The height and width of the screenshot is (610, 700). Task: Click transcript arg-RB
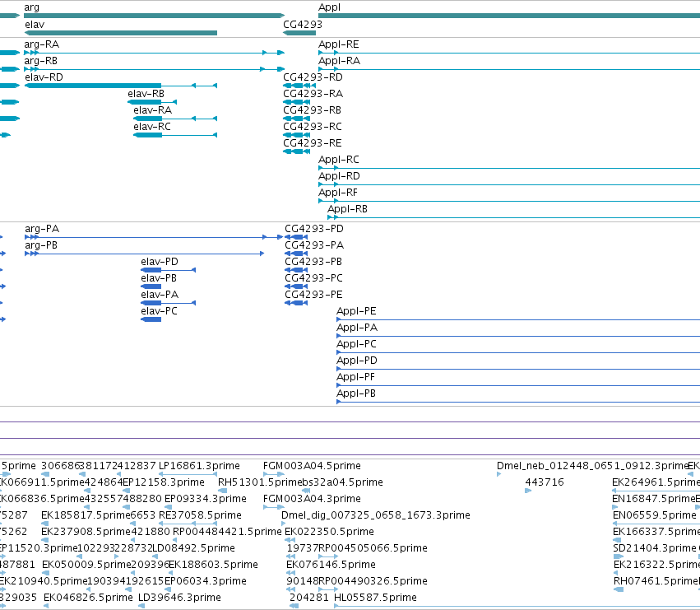pos(40,61)
